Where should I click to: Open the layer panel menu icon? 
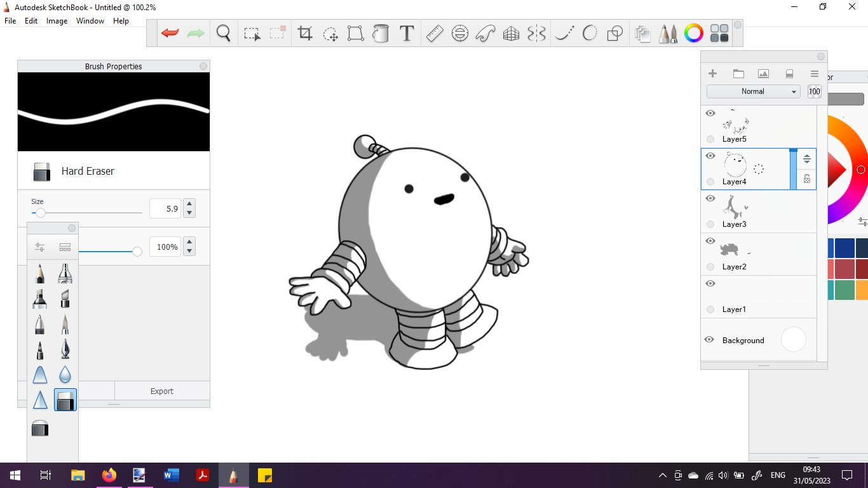pos(815,73)
